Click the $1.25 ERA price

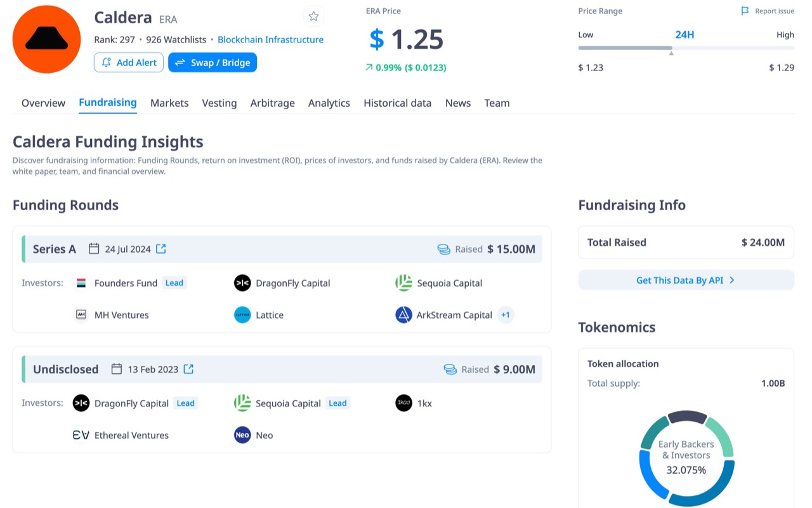[x=407, y=39]
